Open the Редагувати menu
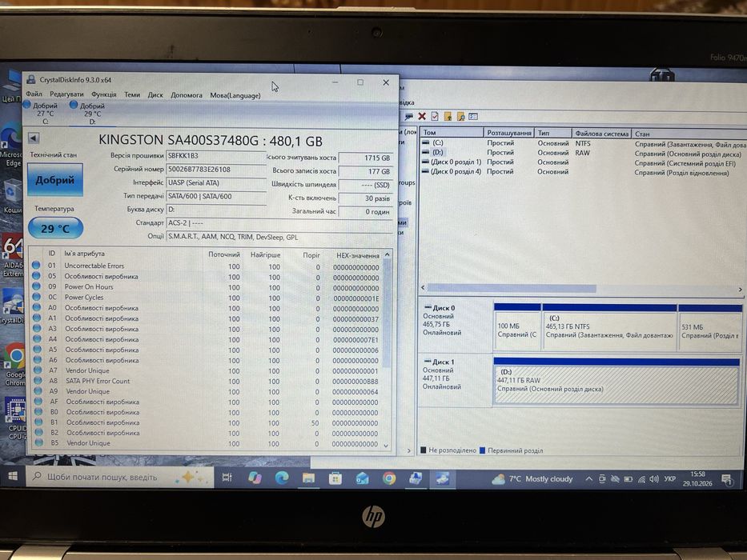 point(66,94)
